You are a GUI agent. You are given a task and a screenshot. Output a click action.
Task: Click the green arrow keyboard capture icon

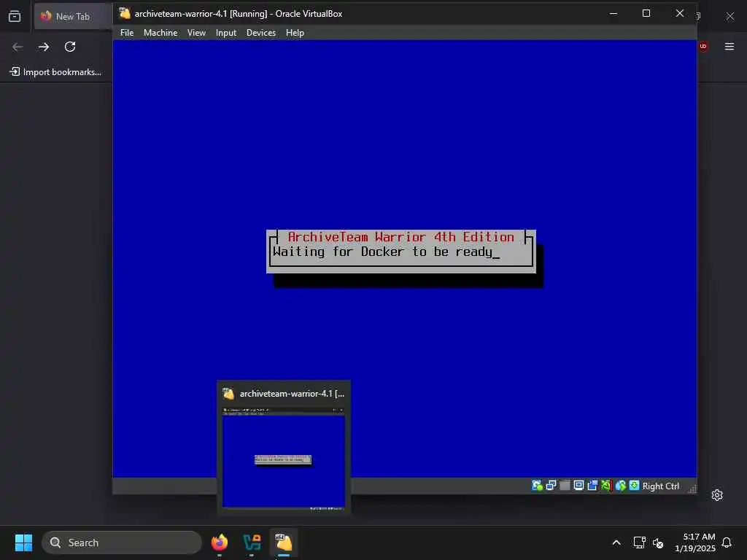[x=634, y=486]
